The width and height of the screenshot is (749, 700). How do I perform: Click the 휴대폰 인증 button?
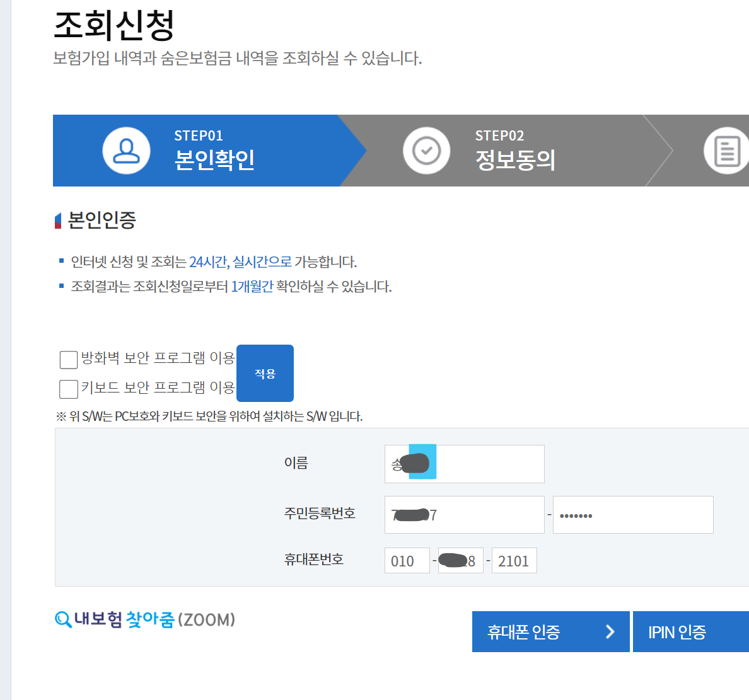tap(551, 631)
